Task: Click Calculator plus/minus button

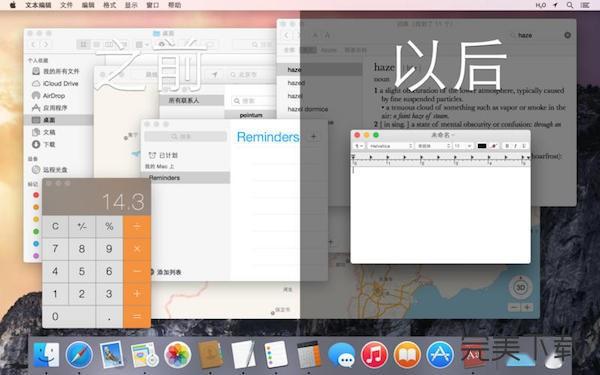Action: pos(82,226)
